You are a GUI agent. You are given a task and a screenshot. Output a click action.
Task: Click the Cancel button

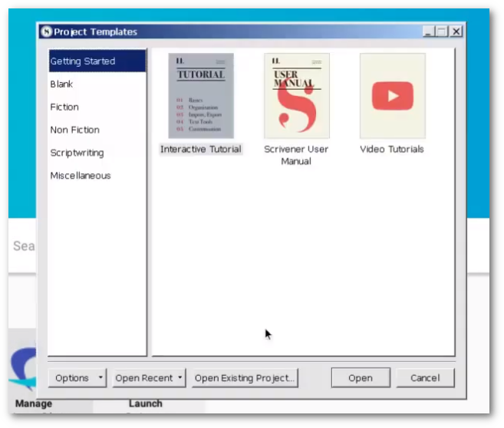pyautogui.click(x=425, y=378)
